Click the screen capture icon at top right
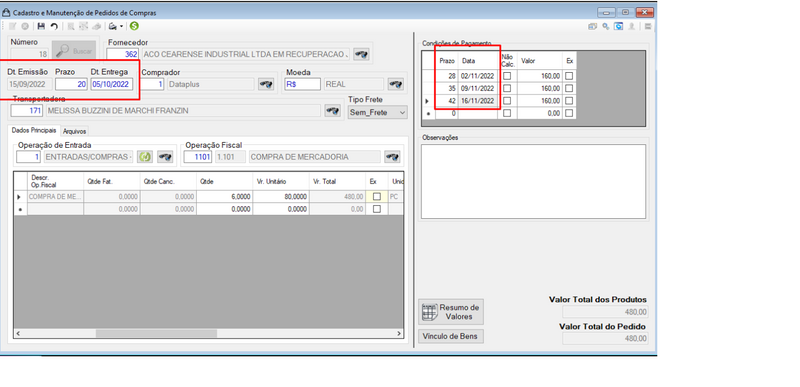Screen dimensions: 800x387 click(x=592, y=26)
